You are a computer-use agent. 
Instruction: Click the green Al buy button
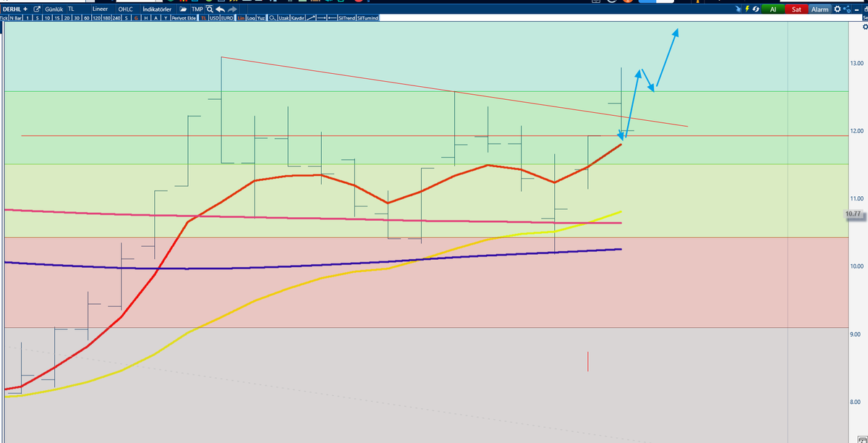[x=773, y=9]
